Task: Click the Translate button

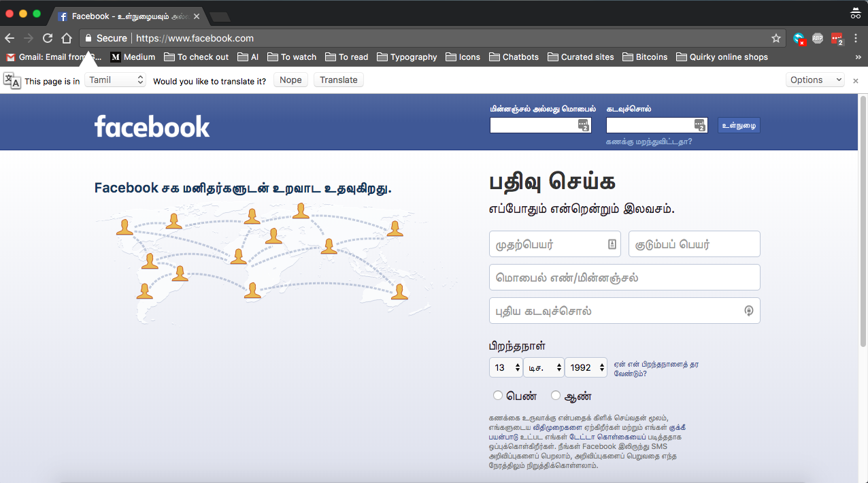Action: point(339,80)
